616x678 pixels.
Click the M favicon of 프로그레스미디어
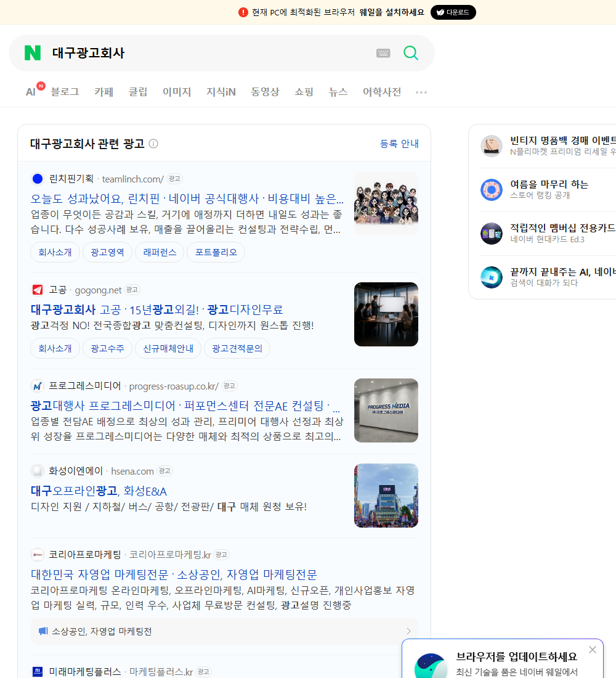click(38, 386)
